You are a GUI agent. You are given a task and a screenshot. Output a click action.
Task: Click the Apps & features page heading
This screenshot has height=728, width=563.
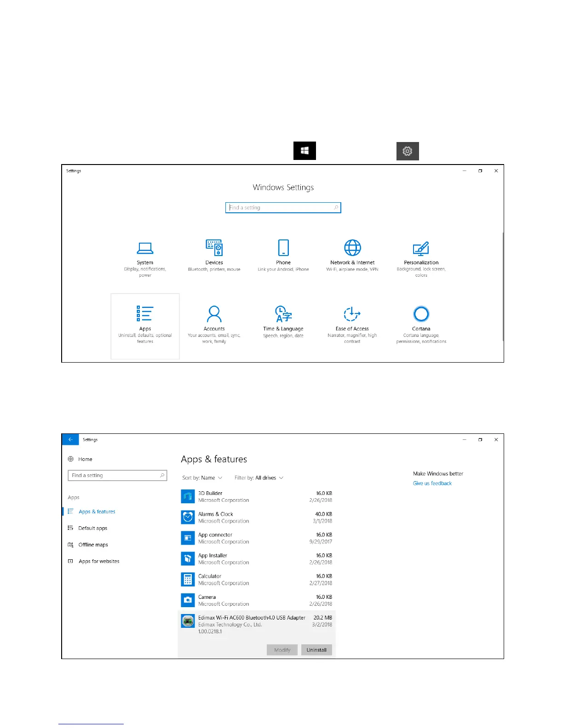click(214, 459)
